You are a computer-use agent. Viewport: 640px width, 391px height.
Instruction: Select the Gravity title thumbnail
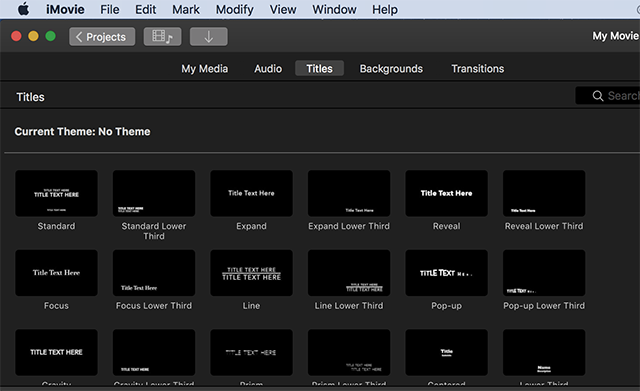point(56,353)
